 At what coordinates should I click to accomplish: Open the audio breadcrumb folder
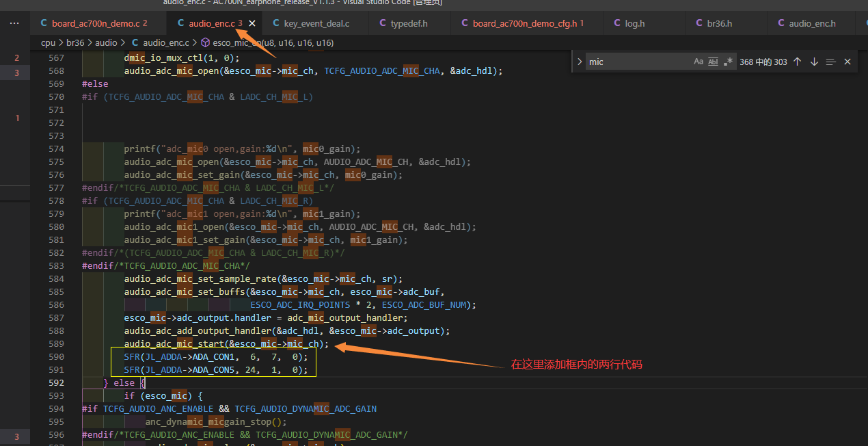click(x=106, y=42)
